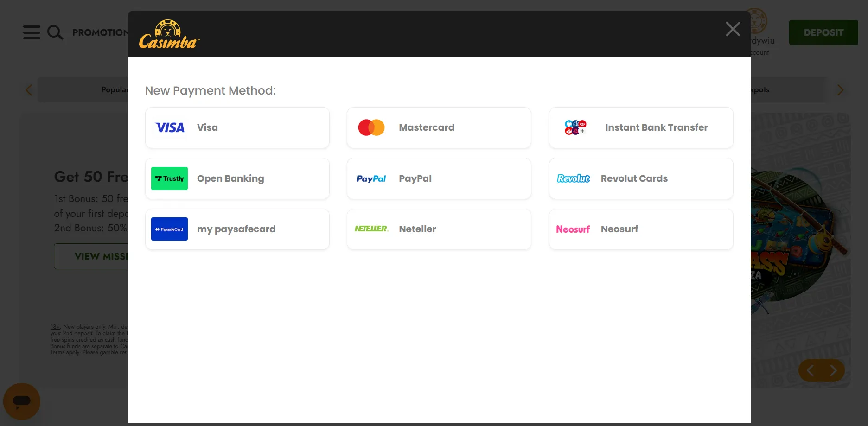
Task: Open the live chat bubble
Action: (x=22, y=401)
